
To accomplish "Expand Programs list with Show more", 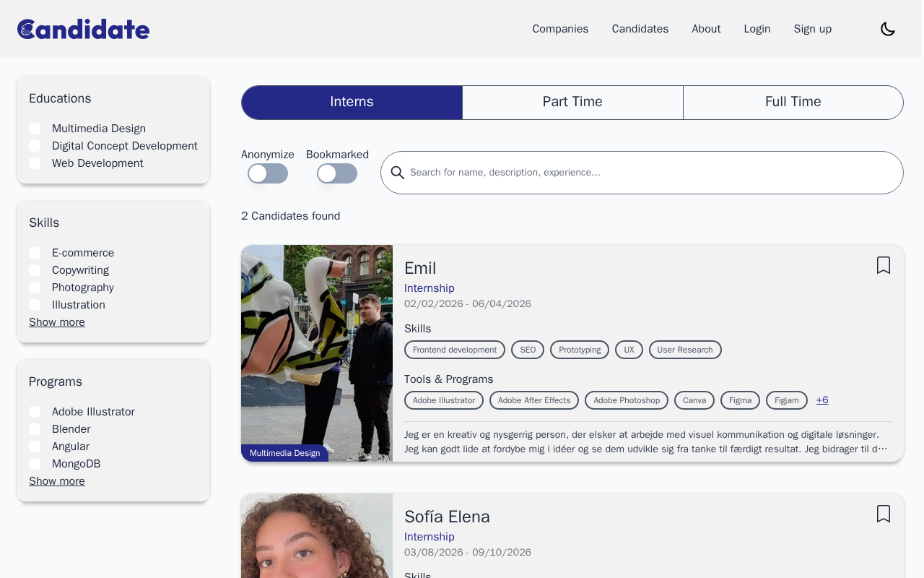I will [57, 481].
